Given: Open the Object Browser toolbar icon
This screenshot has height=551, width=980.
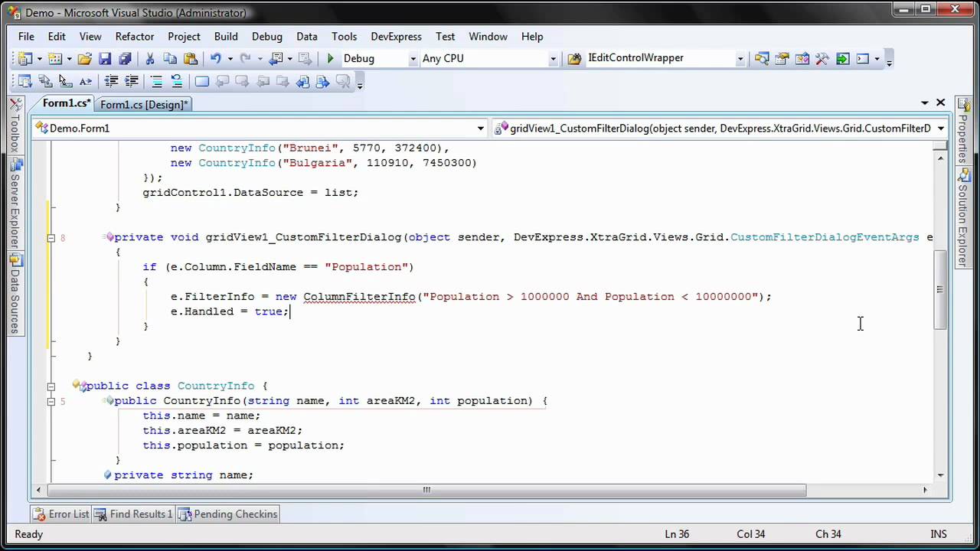Looking at the screenshot, I should (802, 58).
